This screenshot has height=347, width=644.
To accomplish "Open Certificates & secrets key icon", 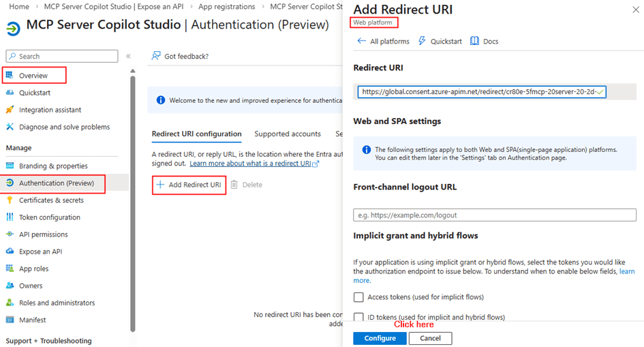I will pos(10,200).
